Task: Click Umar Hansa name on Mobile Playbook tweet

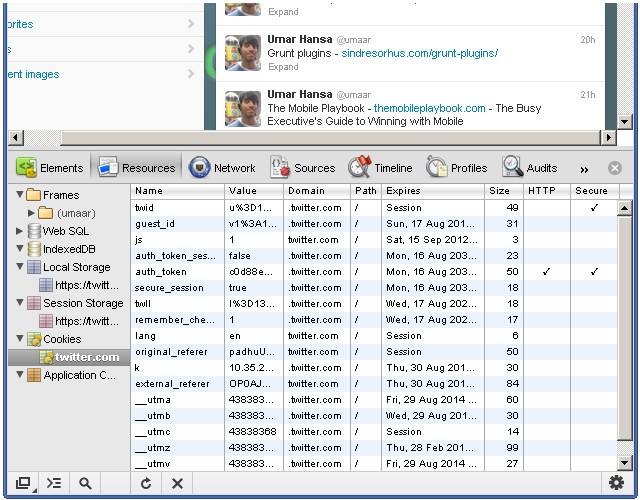Action: [300, 94]
